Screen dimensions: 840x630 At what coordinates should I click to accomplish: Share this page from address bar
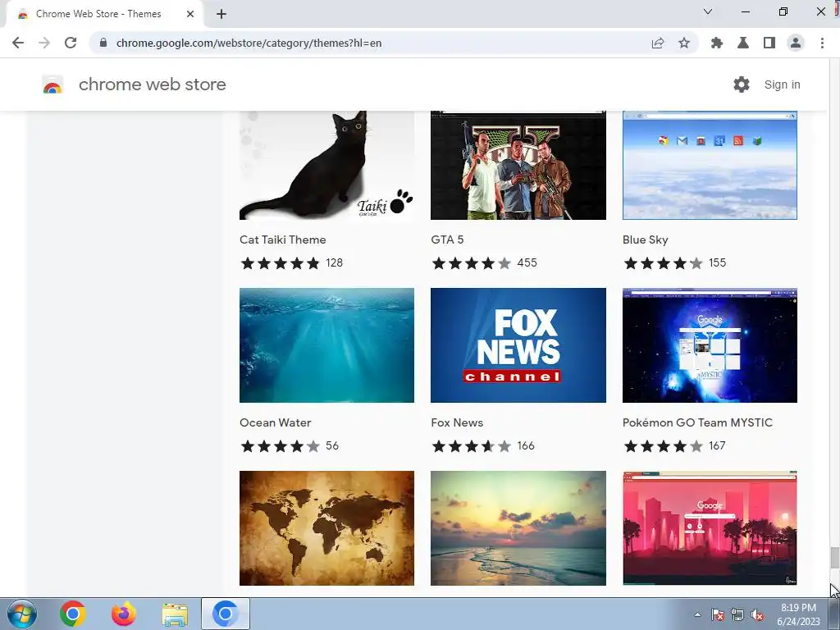(658, 43)
